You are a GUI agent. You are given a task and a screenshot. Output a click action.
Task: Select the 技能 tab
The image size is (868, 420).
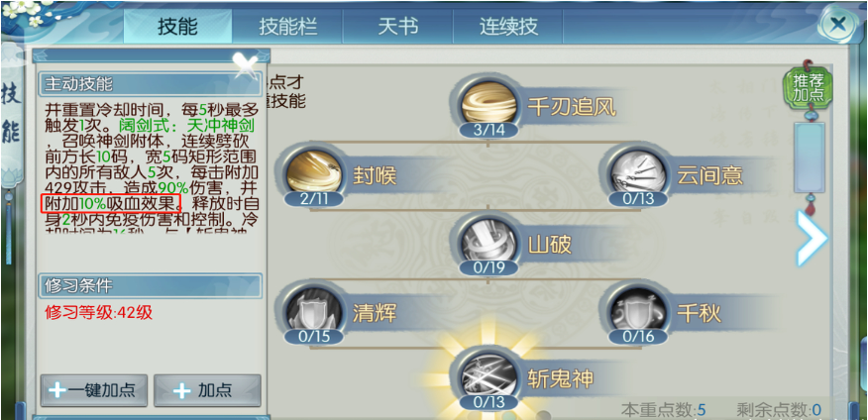[177, 27]
